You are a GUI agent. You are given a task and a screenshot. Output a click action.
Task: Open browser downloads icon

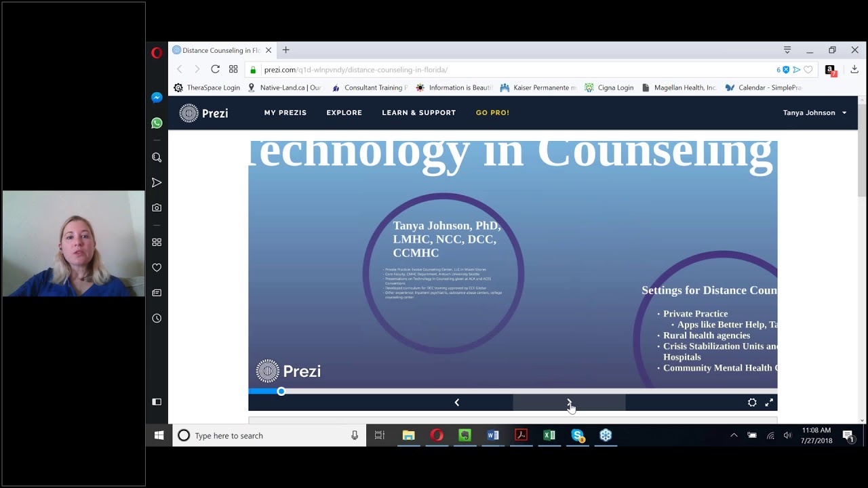[x=854, y=69]
